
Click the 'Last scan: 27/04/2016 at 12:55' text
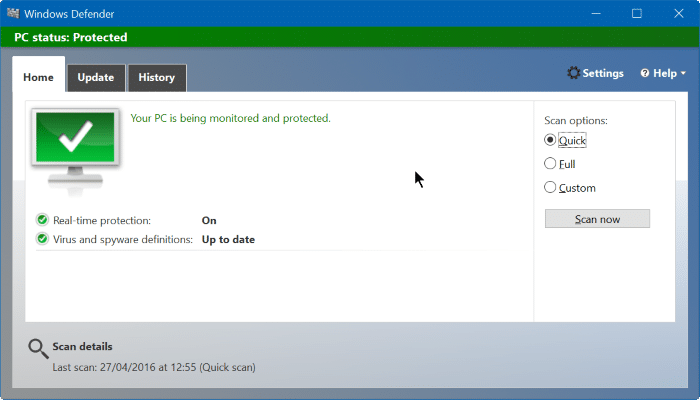point(124,367)
